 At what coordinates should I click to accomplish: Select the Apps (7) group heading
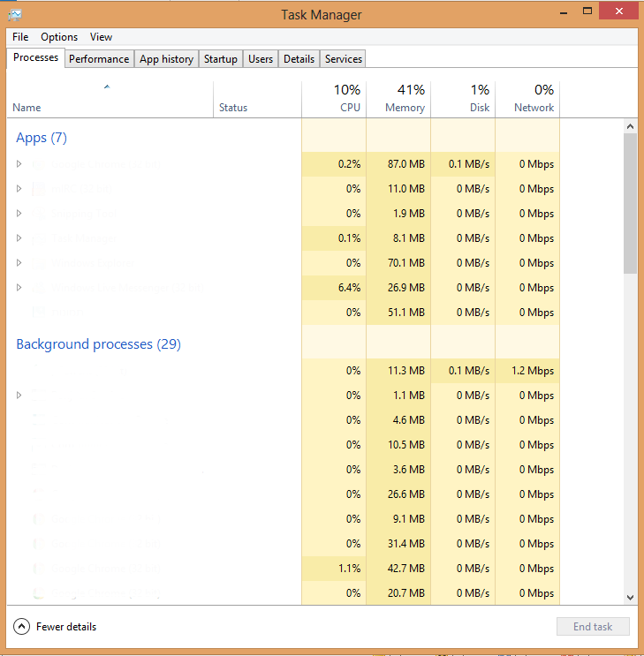(x=42, y=138)
